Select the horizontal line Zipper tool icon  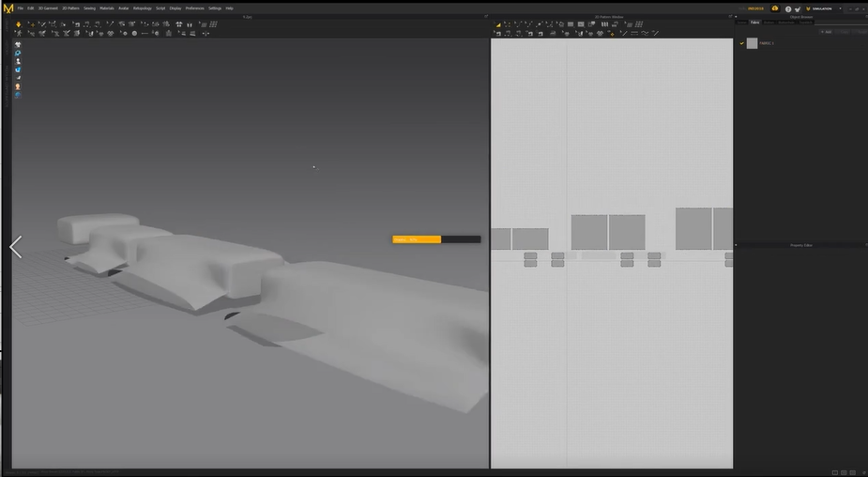point(145,33)
